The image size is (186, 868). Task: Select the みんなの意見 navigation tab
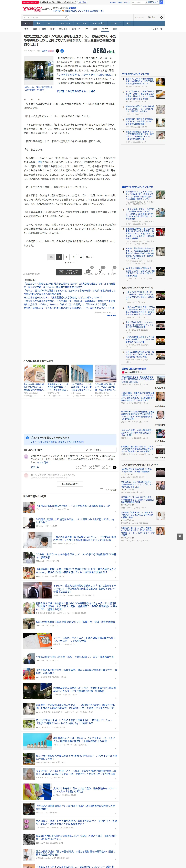click(x=99, y=24)
